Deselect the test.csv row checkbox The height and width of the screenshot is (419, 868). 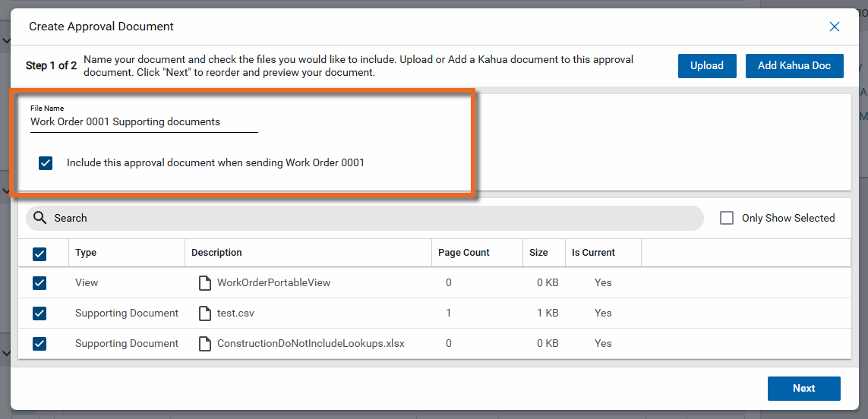[40, 313]
